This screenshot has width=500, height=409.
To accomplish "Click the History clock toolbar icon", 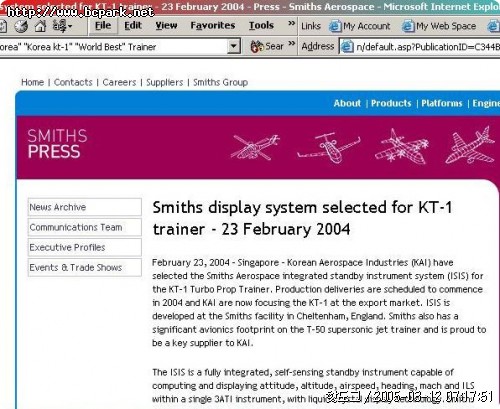I will point(21,26).
